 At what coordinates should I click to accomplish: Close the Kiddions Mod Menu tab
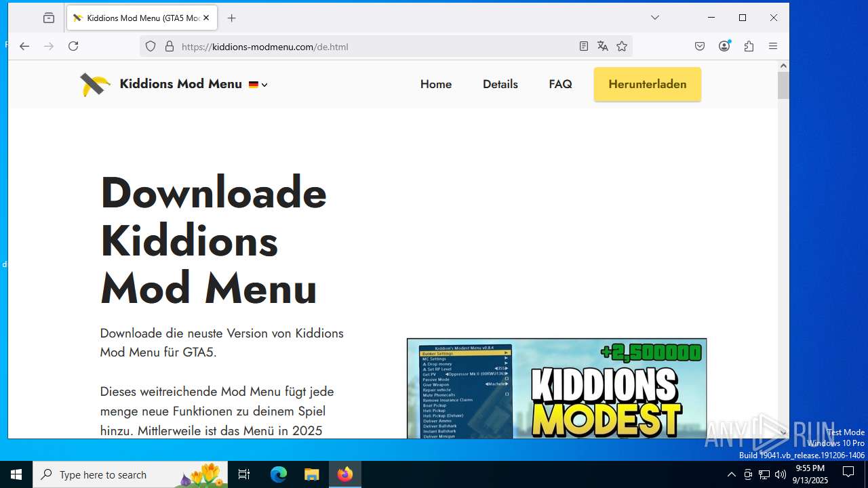(x=206, y=18)
